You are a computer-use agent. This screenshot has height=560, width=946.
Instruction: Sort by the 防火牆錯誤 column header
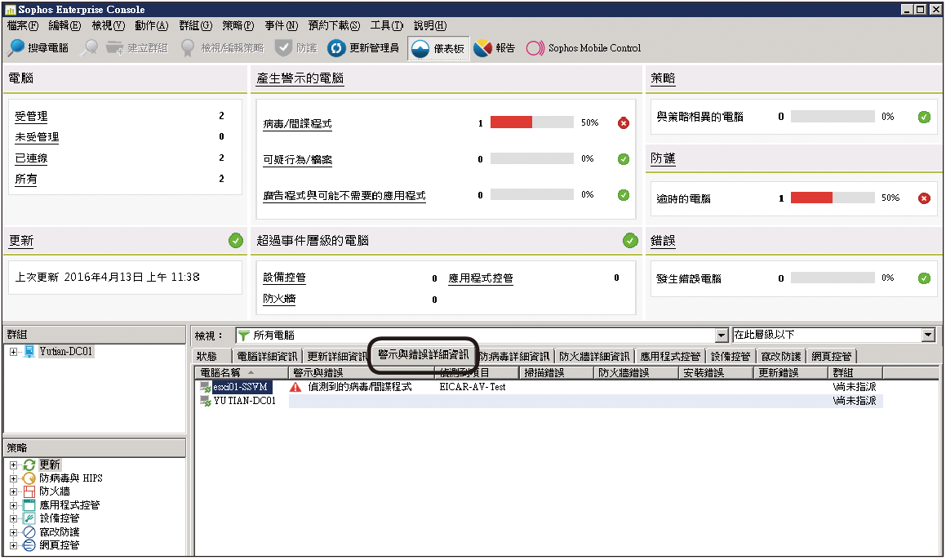(637, 373)
